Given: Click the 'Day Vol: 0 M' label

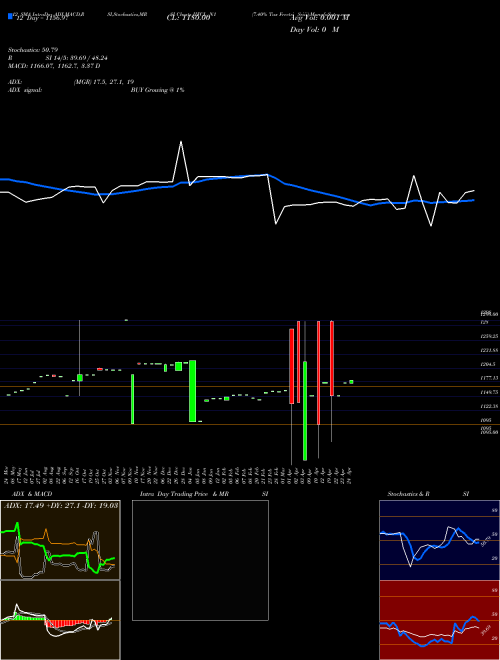Looking at the screenshot, I should [314, 30].
